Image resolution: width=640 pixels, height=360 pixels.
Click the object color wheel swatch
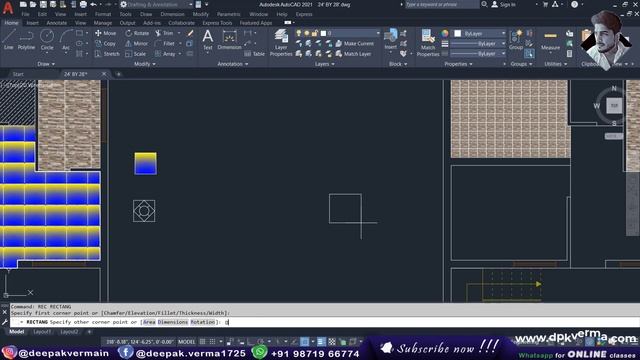pyautogui.click(x=444, y=33)
